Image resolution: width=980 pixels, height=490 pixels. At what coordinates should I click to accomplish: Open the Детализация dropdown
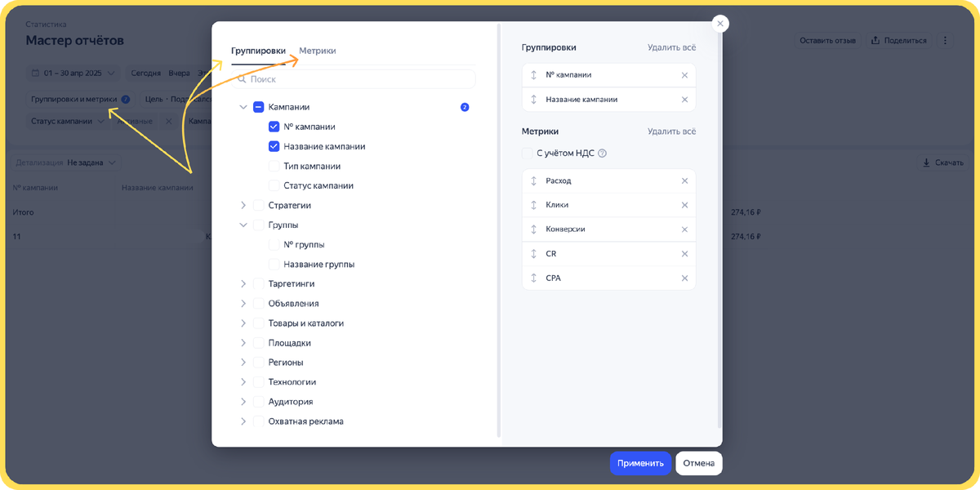click(66, 163)
